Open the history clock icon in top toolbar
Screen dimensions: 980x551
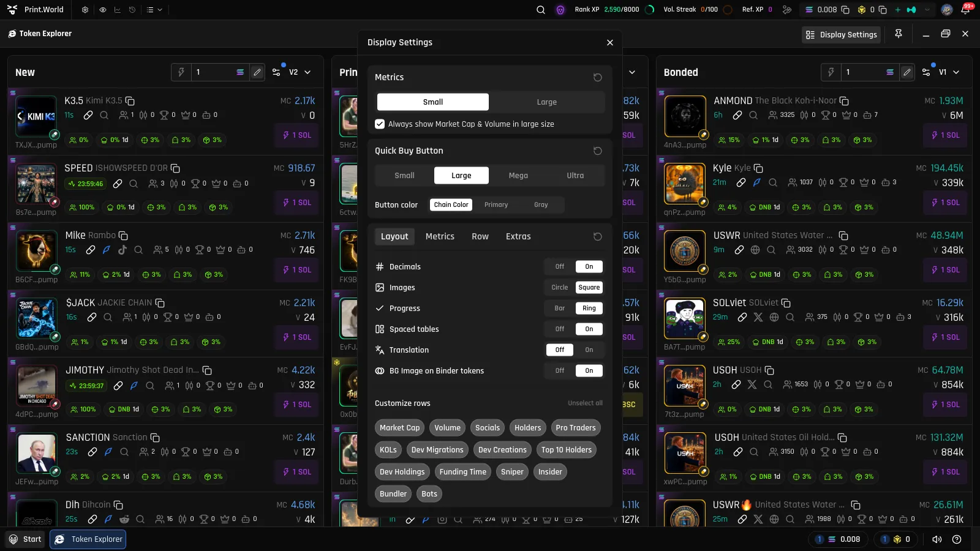tap(132, 10)
